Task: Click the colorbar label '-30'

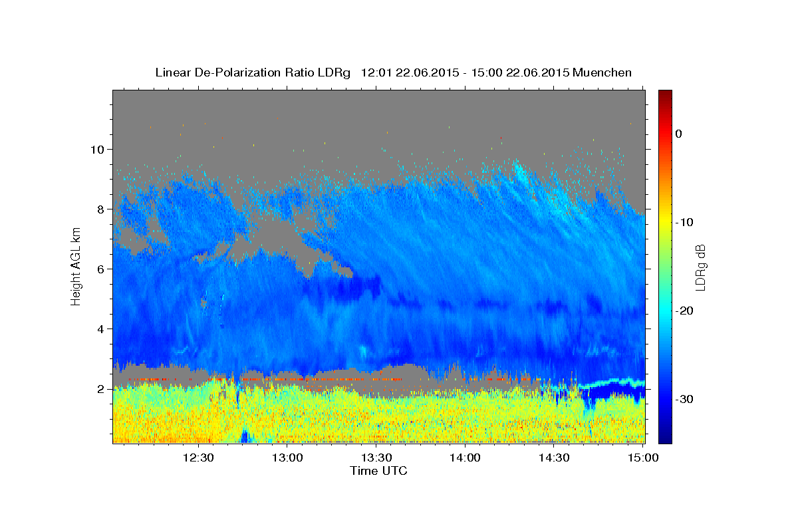Action: coord(684,399)
